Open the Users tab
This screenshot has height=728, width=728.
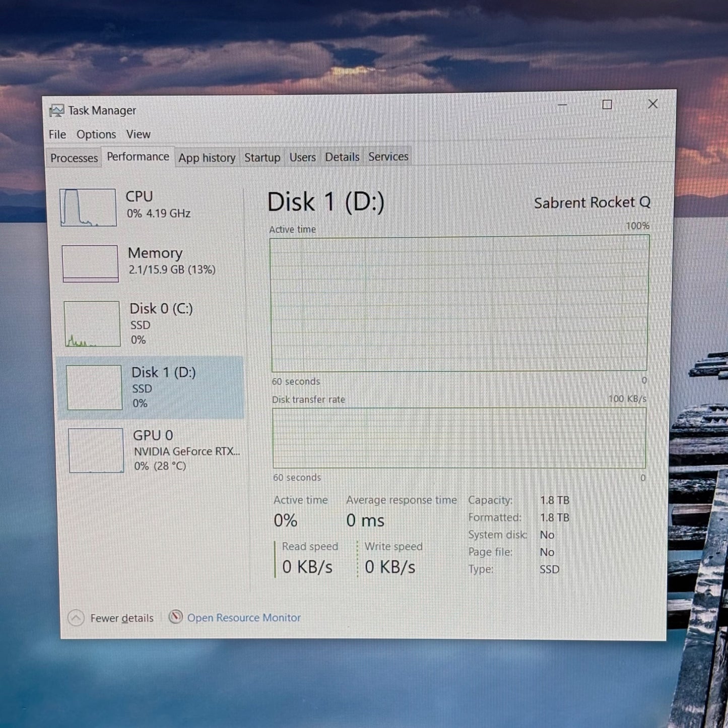tap(303, 157)
